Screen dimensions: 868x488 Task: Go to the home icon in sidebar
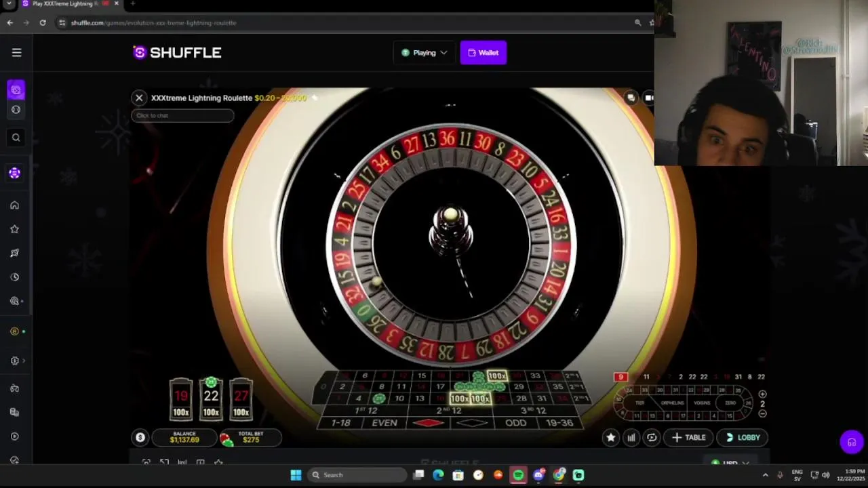click(x=15, y=205)
